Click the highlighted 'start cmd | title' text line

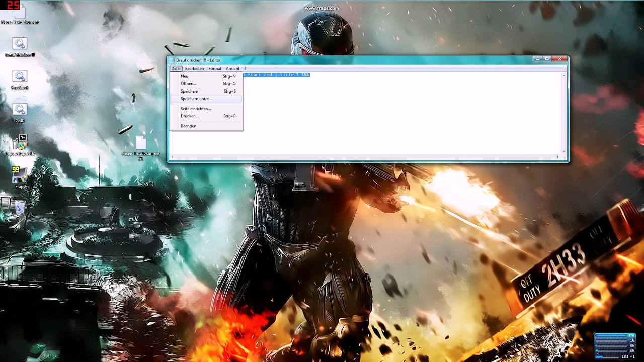[276, 75]
